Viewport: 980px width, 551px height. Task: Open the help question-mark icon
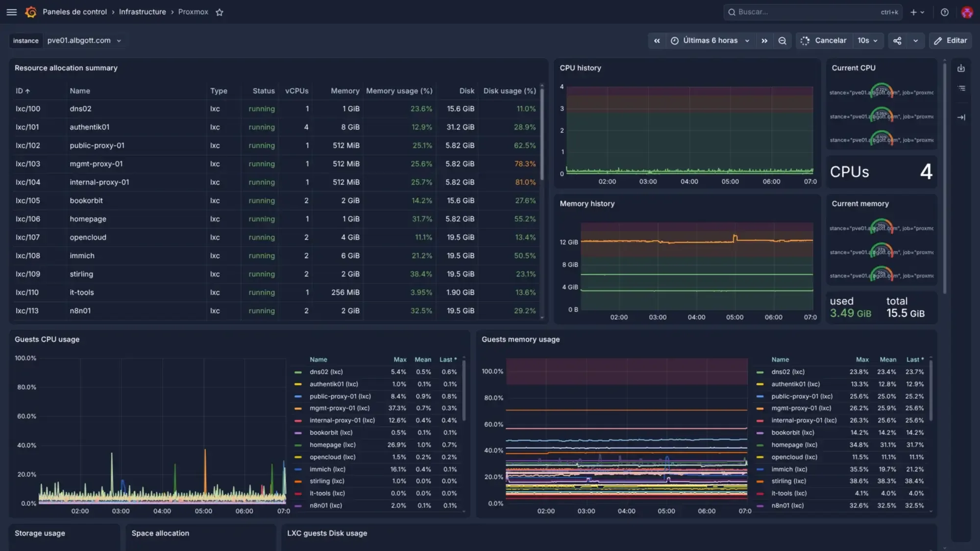[x=944, y=12]
